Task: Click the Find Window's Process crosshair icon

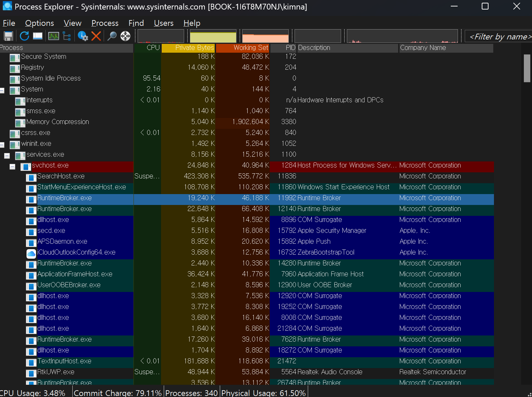Action: pyautogui.click(x=125, y=36)
